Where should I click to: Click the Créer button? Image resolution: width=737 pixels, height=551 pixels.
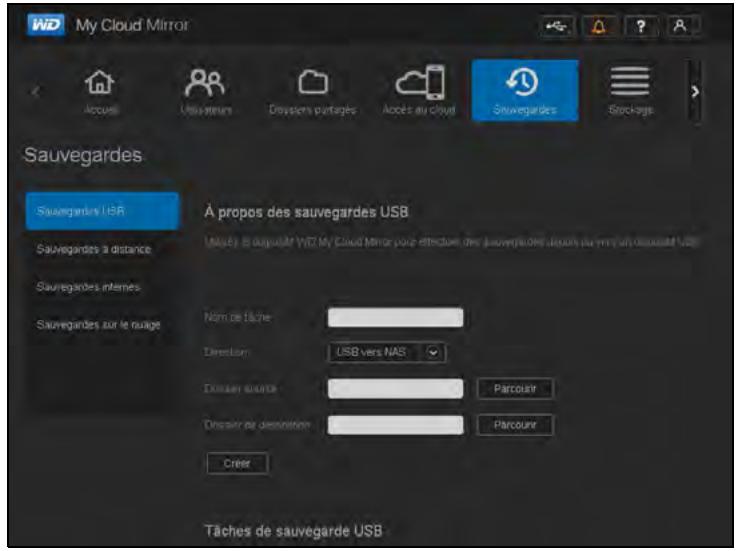[x=237, y=464]
